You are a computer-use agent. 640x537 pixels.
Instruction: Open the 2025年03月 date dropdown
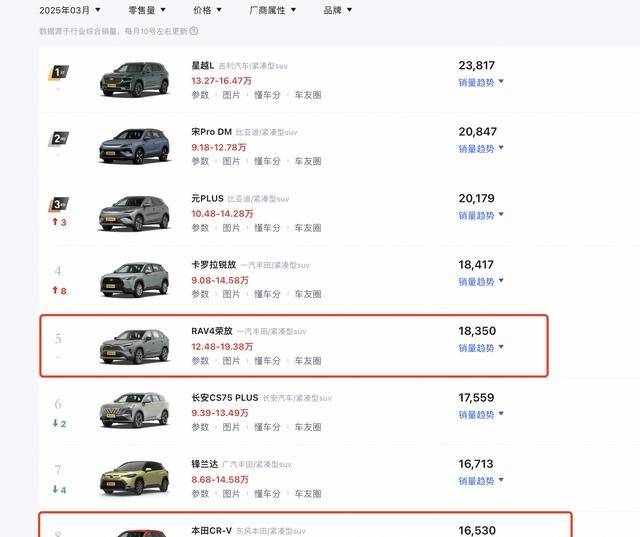(x=70, y=10)
